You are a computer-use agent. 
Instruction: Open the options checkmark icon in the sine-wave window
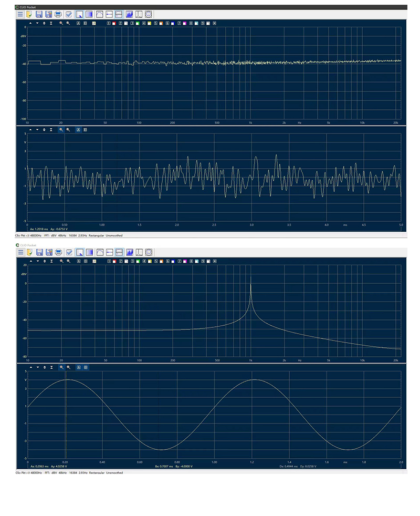pyautogui.click(x=69, y=252)
